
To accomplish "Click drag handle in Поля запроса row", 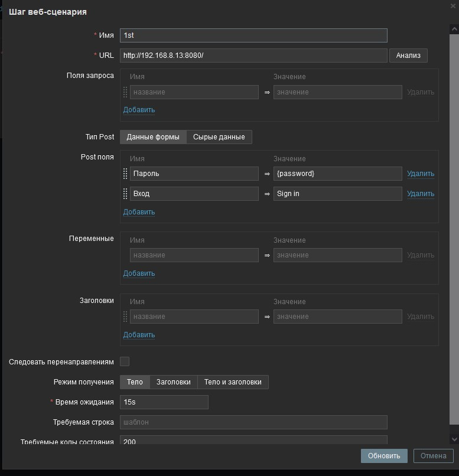I will click(x=125, y=92).
